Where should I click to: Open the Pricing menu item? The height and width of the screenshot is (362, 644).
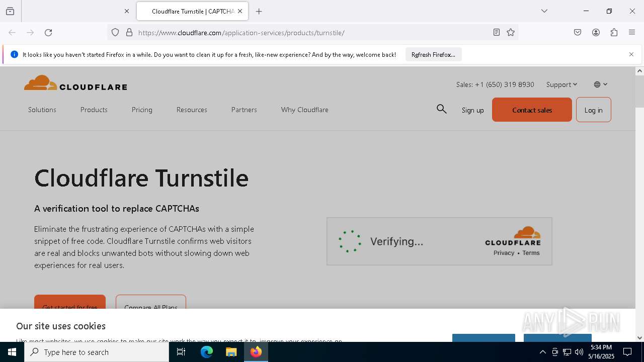(142, 110)
